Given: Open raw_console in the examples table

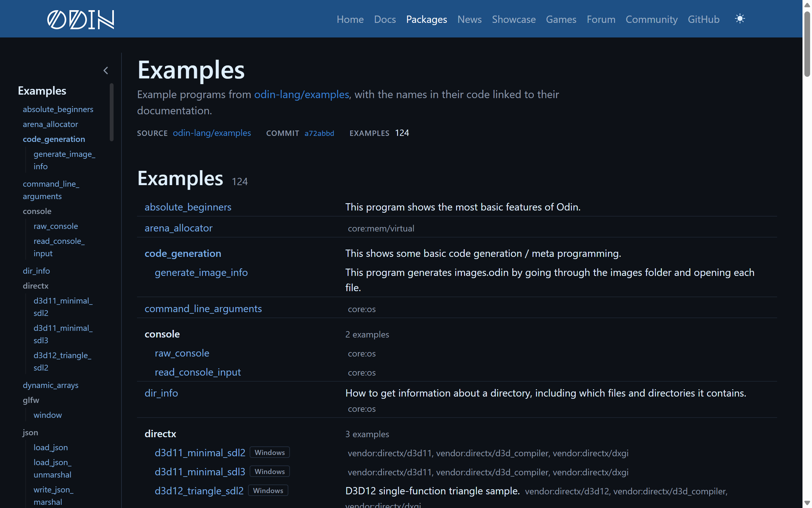Looking at the screenshot, I should click(x=182, y=353).
